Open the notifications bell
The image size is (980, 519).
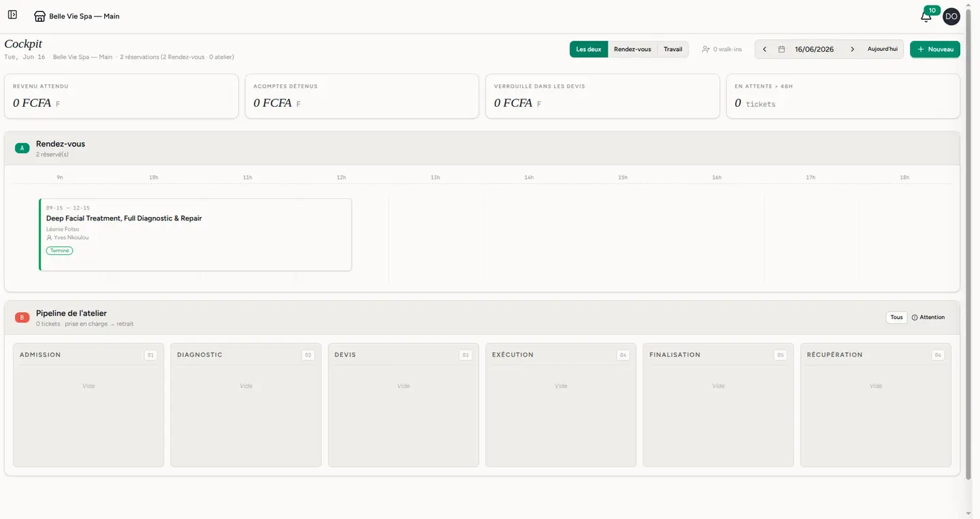[x=926, y=16]
